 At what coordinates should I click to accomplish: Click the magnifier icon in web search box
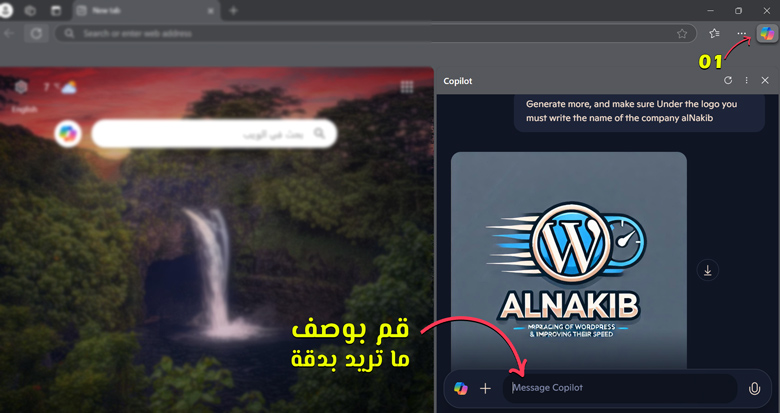click(x=319, y=133)
